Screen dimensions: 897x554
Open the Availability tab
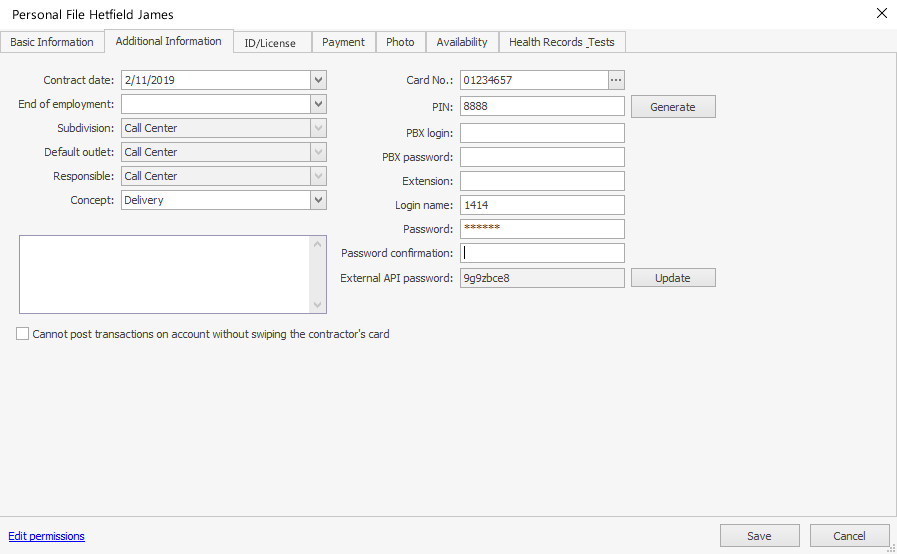click(462, 42)
